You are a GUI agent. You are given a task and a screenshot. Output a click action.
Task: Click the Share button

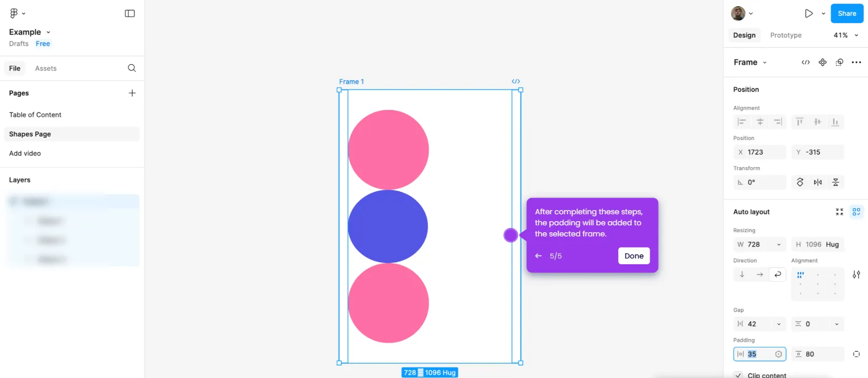pos(847,14)
